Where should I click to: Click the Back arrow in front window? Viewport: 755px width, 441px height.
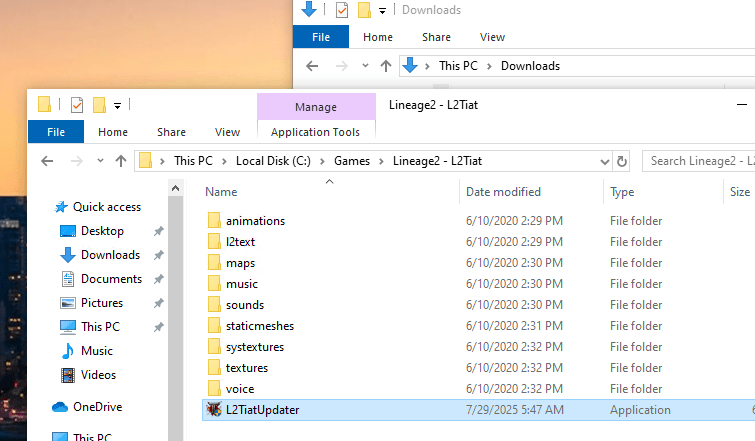(x=46, y=161)
